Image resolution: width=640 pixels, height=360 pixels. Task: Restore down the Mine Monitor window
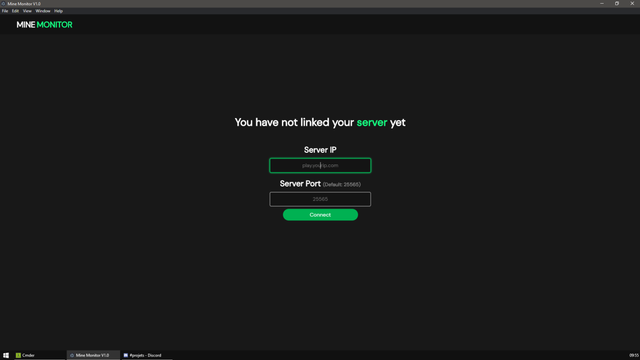pos(617,3)
